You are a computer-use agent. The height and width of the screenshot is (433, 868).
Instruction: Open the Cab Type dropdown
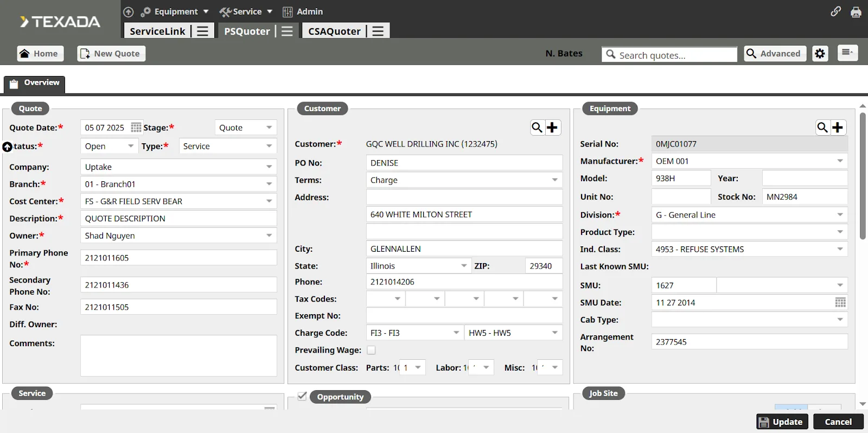click(x=749, y=320)
